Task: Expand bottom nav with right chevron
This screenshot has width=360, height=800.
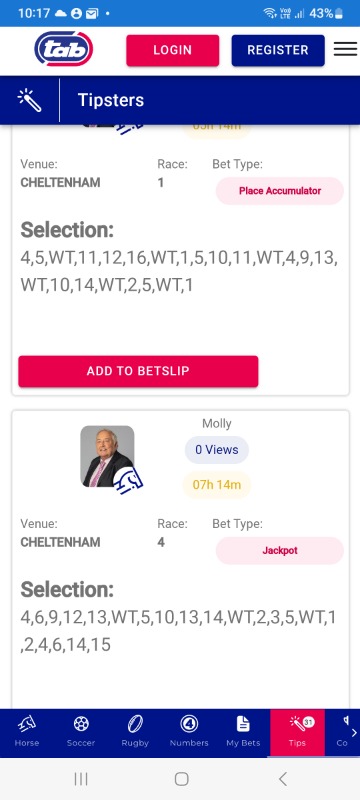Action: coord(354,733)
